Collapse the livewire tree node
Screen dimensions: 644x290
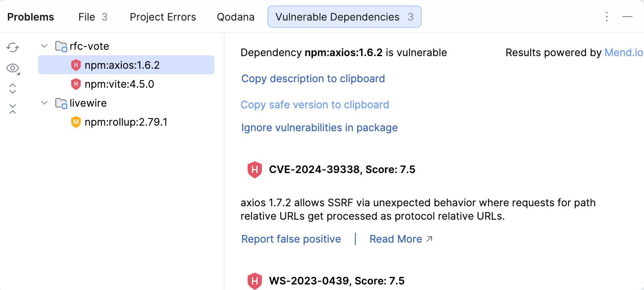click(44, 103)
